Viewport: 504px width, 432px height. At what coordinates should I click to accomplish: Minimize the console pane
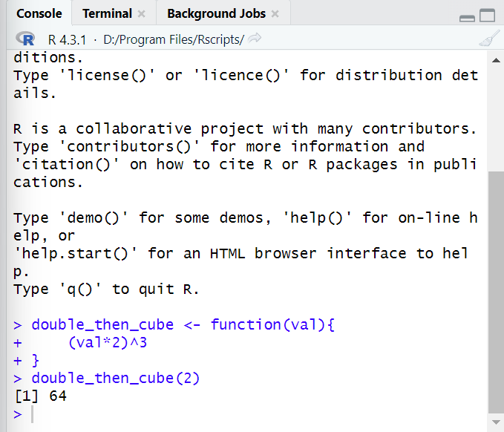coord(467,17)
